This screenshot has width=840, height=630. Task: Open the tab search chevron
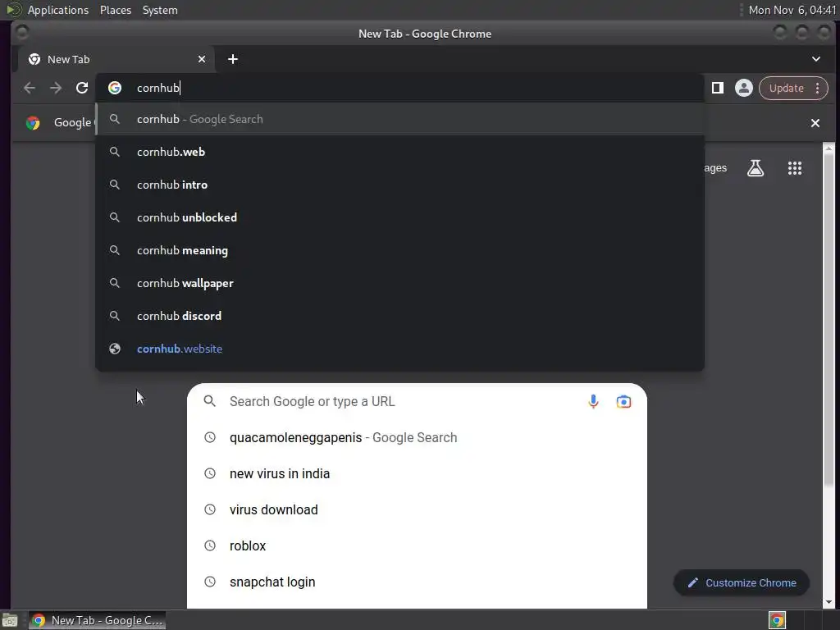click(x=816, y=59)
